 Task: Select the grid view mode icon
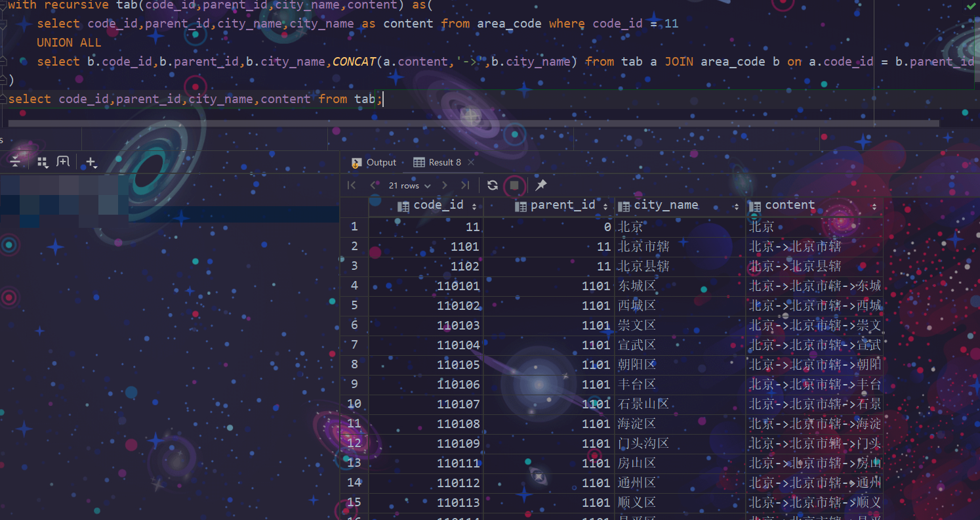pos(43,162)
